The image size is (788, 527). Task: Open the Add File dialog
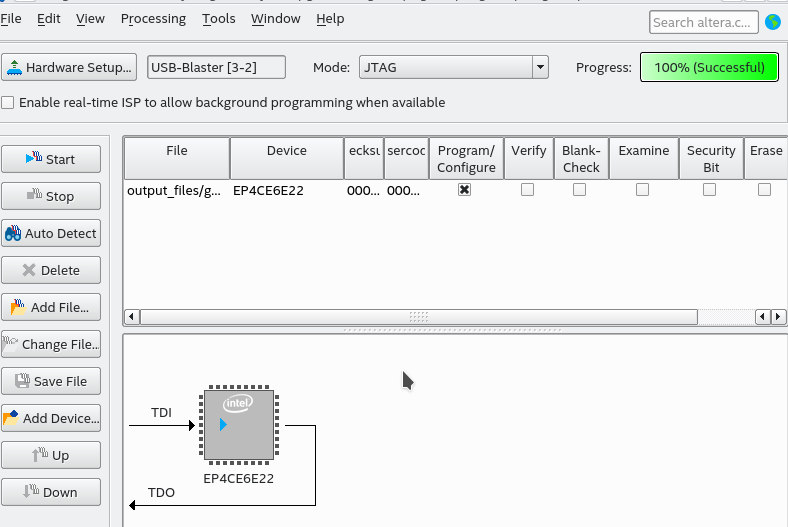pos(51,307)
